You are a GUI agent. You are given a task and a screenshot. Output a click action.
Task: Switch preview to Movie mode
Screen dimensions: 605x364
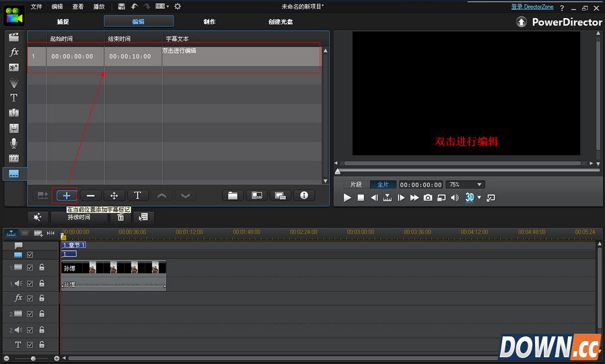click(383, 185)
